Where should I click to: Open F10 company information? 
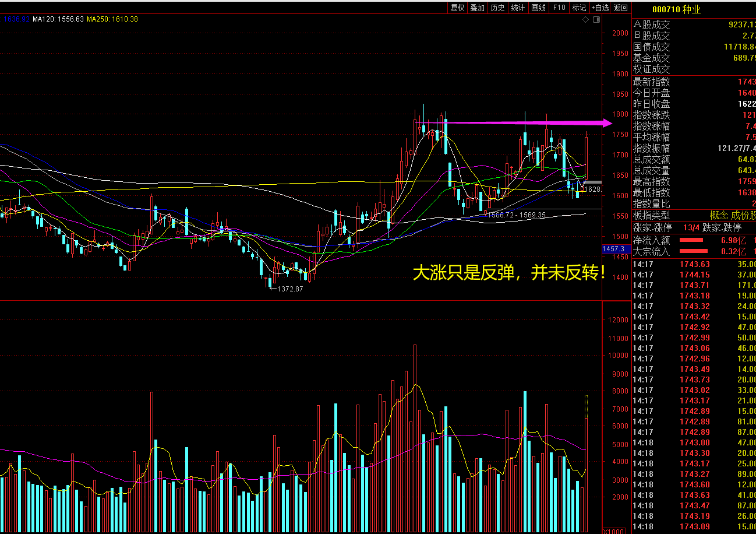pyautogui.click(x=559, y=8)
